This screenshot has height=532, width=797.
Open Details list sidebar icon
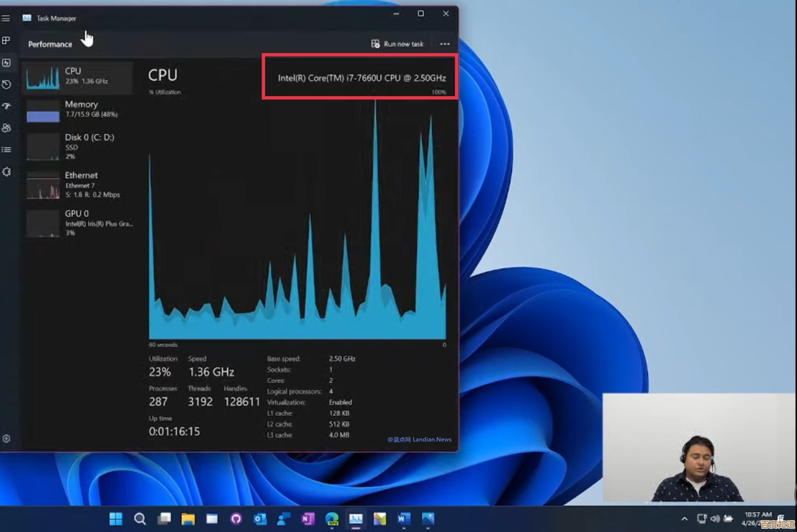6,150
